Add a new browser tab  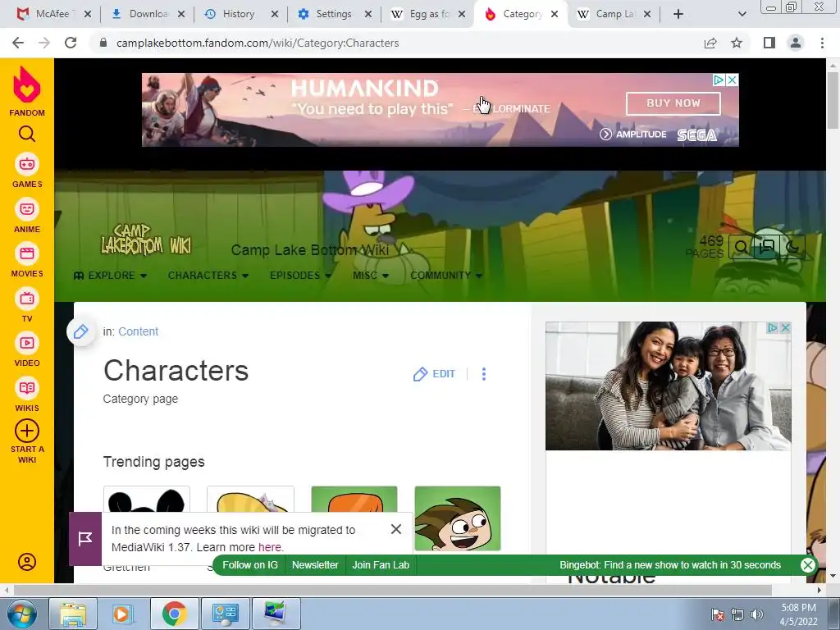click(x=678, y=14)
